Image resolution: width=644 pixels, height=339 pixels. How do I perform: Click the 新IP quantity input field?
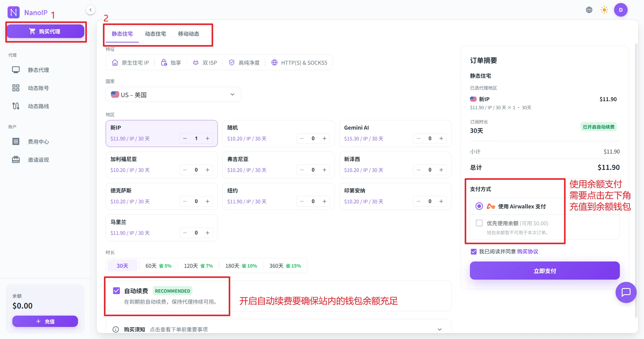pos(196,138)
